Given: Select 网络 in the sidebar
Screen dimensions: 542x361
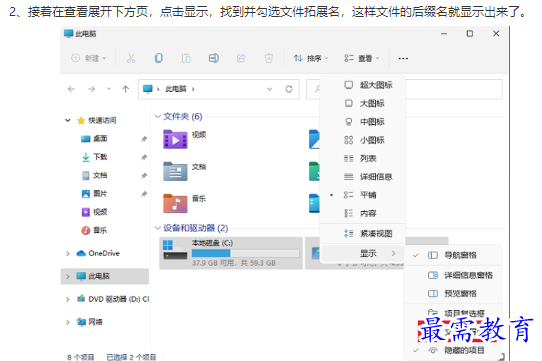Looking at the screenshot, I should [x=95, y=322].
